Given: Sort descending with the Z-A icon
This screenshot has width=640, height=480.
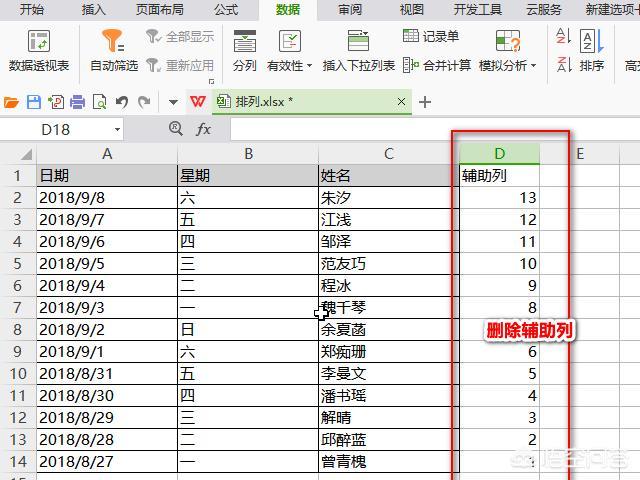Looking at the screenshot, I should pos(563,64).
